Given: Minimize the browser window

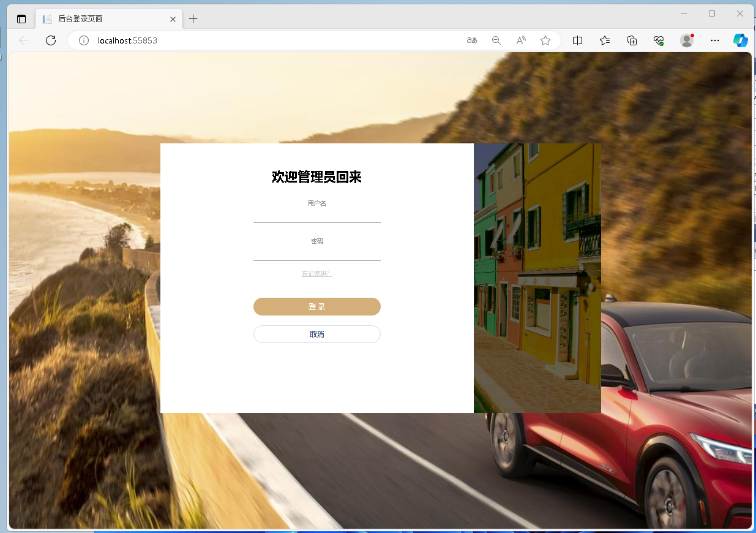Looking at the screenshot, I should (x=684, y=13).
